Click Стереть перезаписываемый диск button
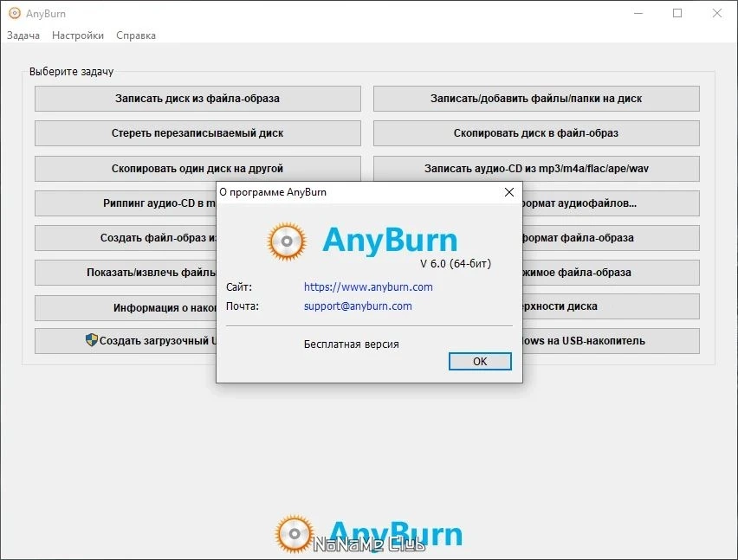The image size is (738, 560). pyautogui.click(x=197, y=133)
